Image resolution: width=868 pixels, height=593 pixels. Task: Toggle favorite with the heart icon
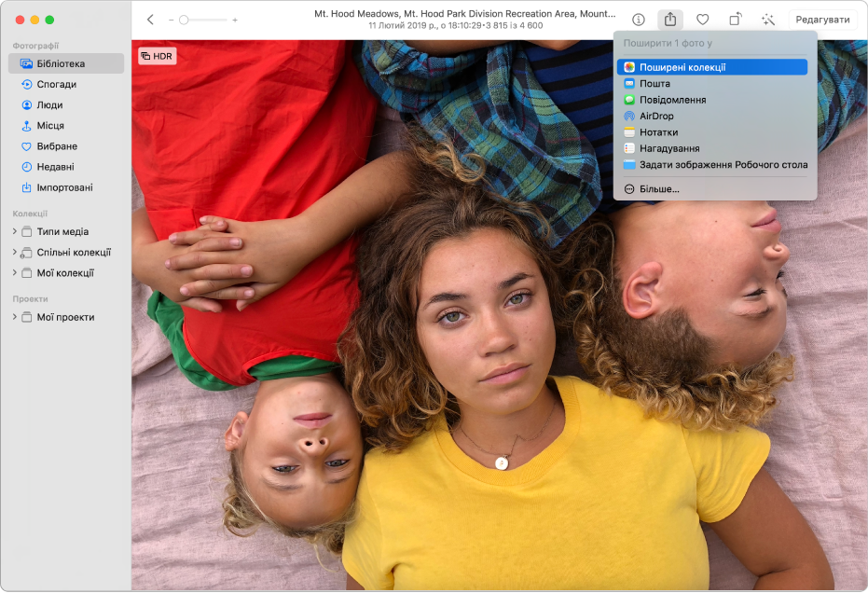tap(703, 20)
